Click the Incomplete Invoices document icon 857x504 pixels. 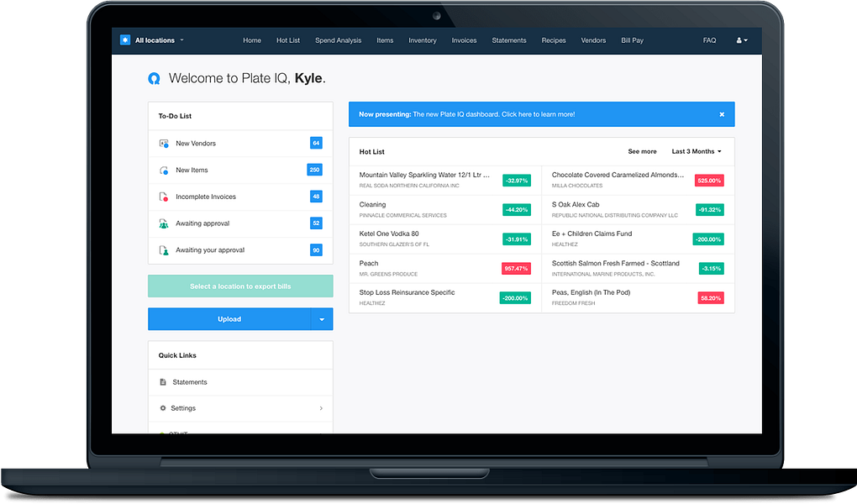point(164,197)
